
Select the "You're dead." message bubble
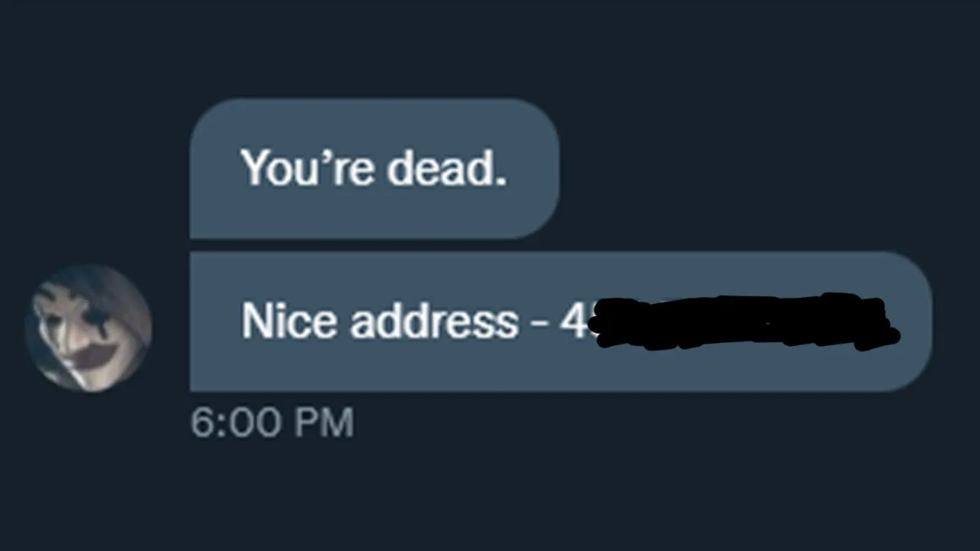[374, 168]
